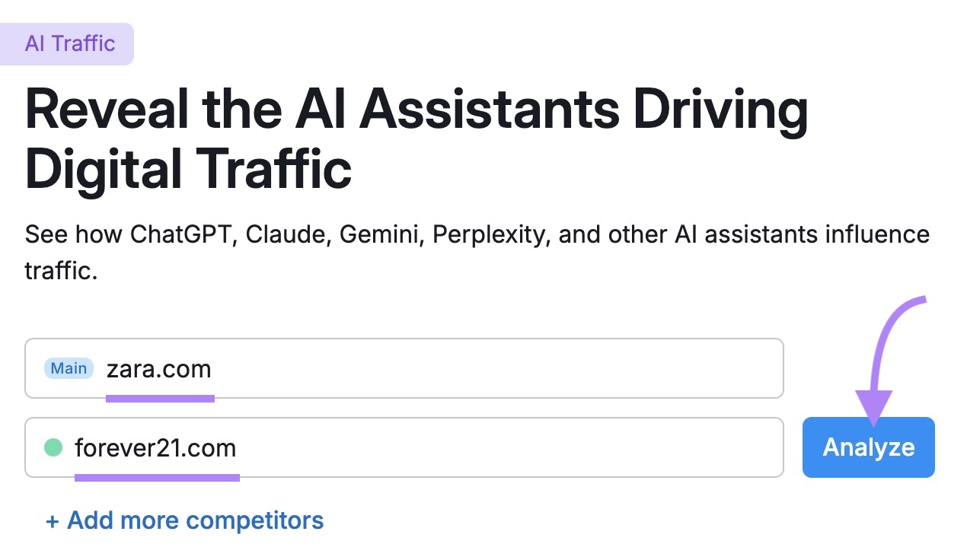
Task: Click the Analyze button
Action: pyautogui.click(x=868, y=447)
